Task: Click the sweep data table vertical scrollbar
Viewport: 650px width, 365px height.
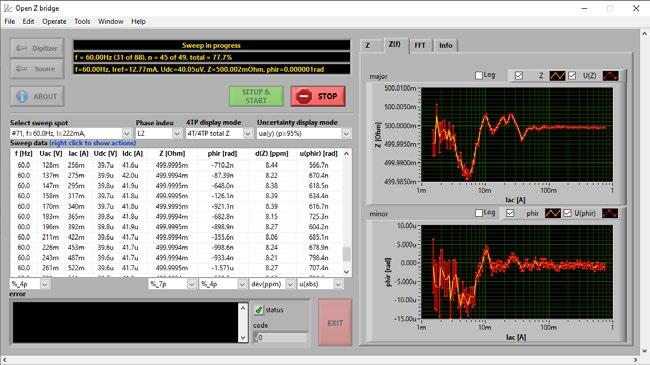Action: click(x=347, y=212)
